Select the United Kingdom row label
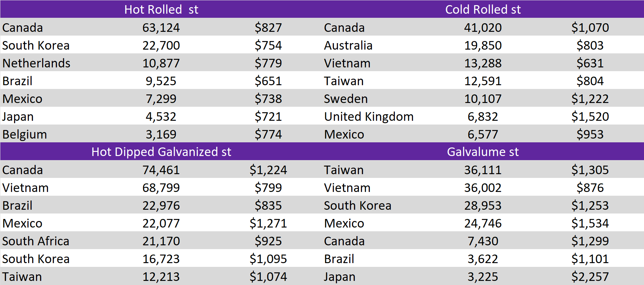The width and height of the screenshot is (644, 285). [369, 117]
